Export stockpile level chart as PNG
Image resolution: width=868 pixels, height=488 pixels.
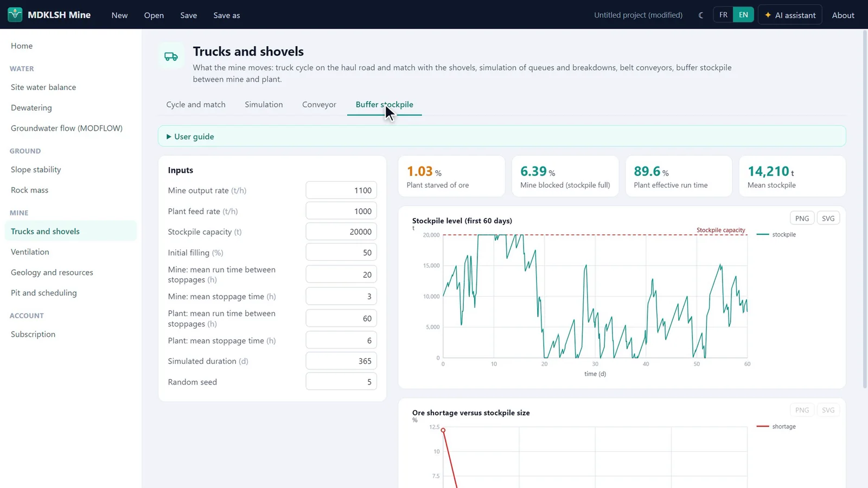[x=802, y=218]
